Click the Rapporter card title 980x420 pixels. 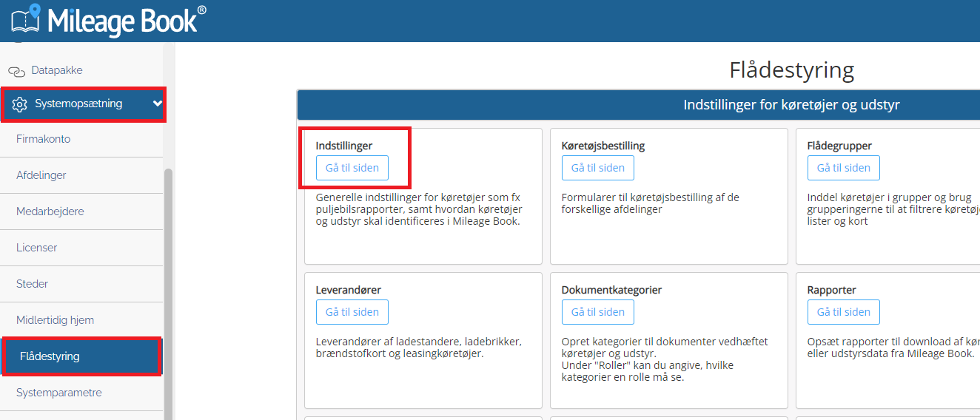(832, 290)
